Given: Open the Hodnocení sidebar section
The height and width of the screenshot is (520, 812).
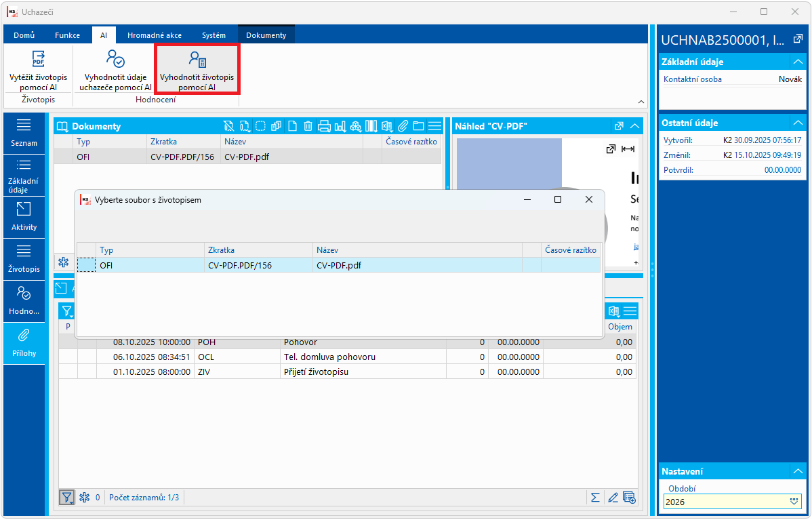Looking at the screenshot, I should [x=24, y=301].
